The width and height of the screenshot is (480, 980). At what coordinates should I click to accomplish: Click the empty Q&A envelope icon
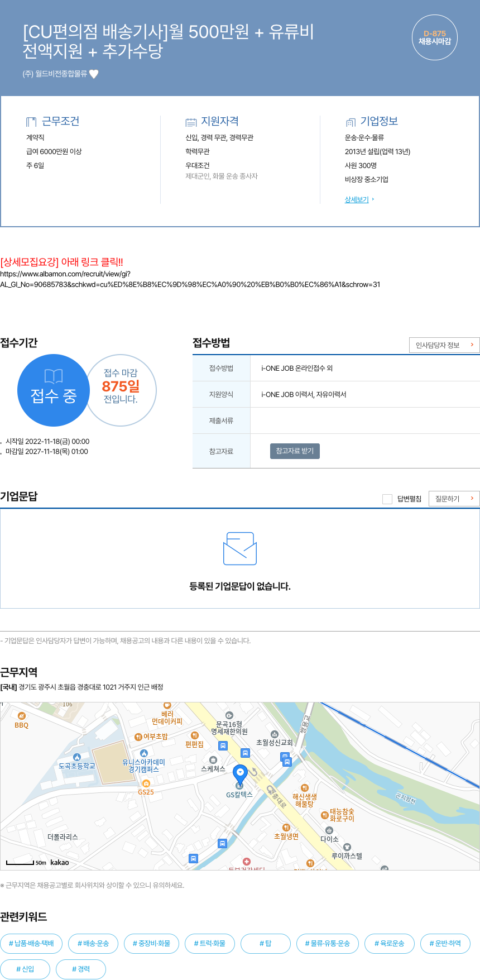coord(240,548)
